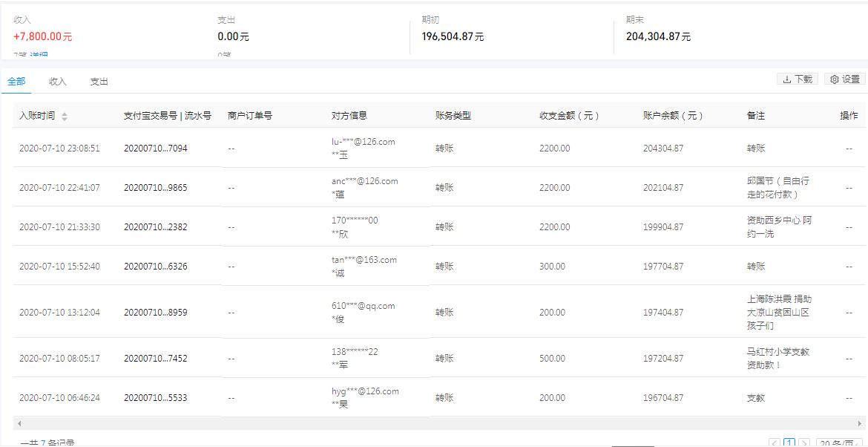Viewport: 868px width, 447px height.
Task: Click transaction number 20200710...8959
Action: [x=155, y=313]
